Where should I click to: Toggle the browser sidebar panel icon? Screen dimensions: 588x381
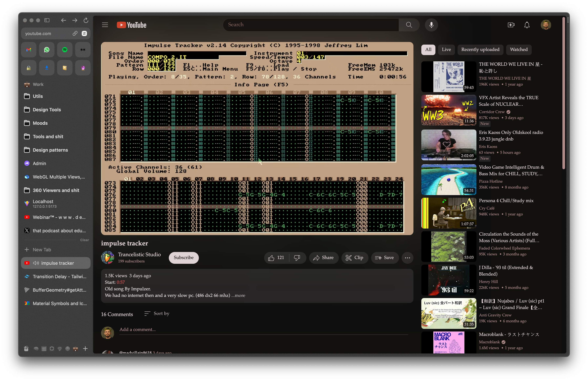(x=47, y=20)
